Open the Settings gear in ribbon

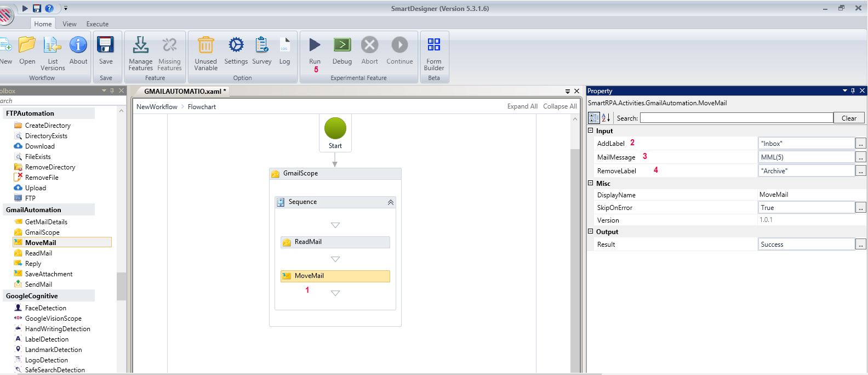pyautogui.click(x=236, y=45)
